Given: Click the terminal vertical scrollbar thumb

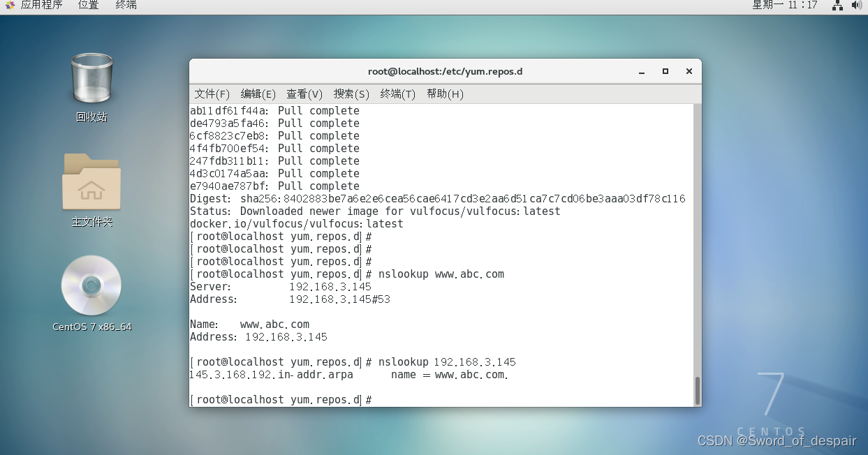Looking at the screenshot, I should [x=696, y=390].
